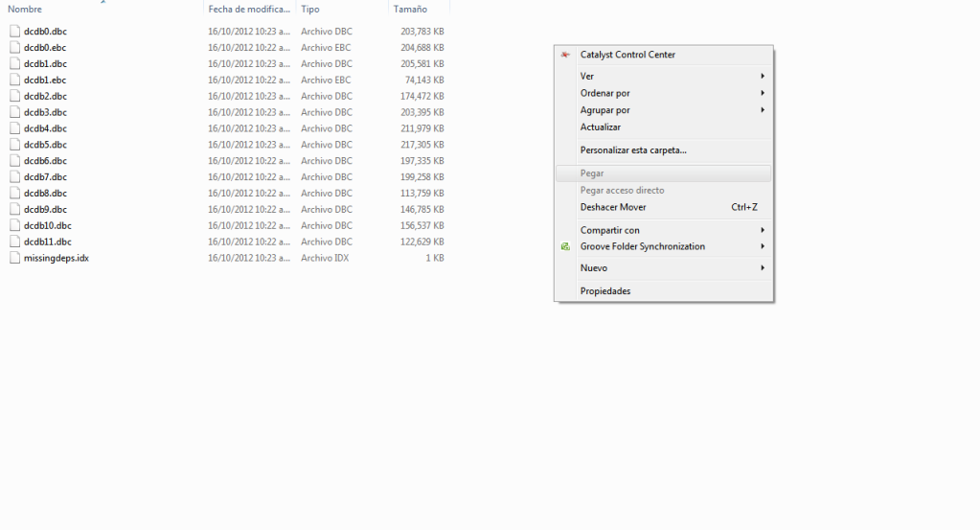Open Groove Folder Synchronization menu entry
Viewport: 980px width, 530px height.
[x=664, y=246]
